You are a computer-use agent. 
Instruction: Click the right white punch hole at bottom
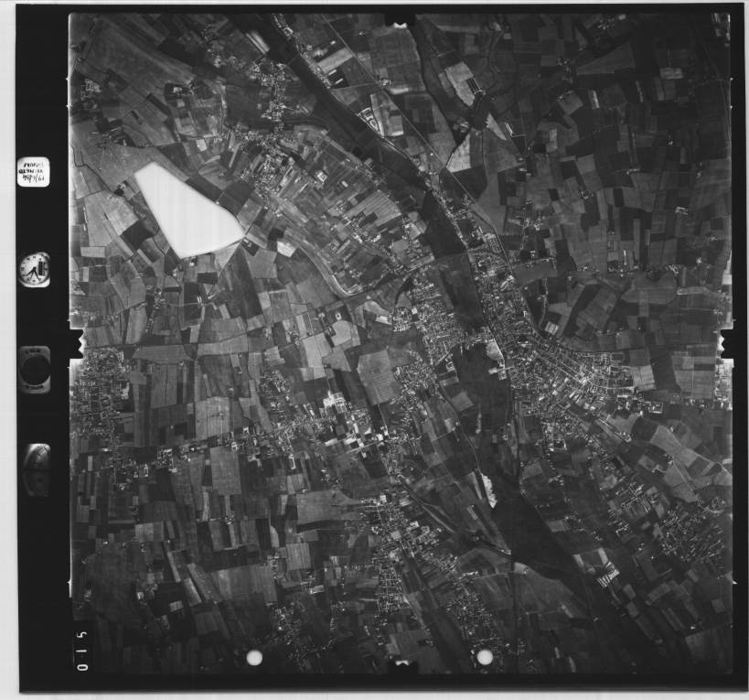(x=485, y=657)
